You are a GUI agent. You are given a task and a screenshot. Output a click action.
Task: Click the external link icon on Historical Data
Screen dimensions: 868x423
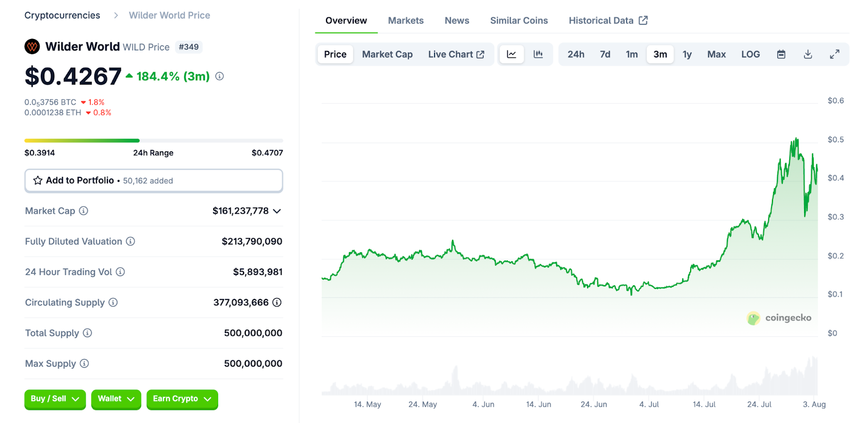pos(643,21)
